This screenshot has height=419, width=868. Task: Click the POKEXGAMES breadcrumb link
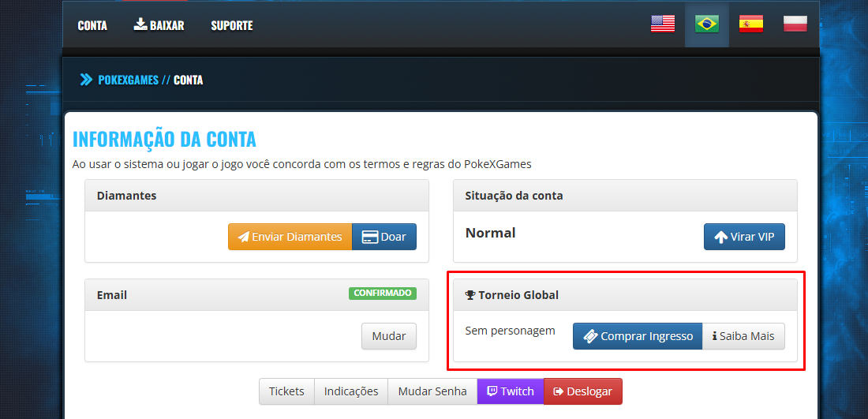coord(128,80)
